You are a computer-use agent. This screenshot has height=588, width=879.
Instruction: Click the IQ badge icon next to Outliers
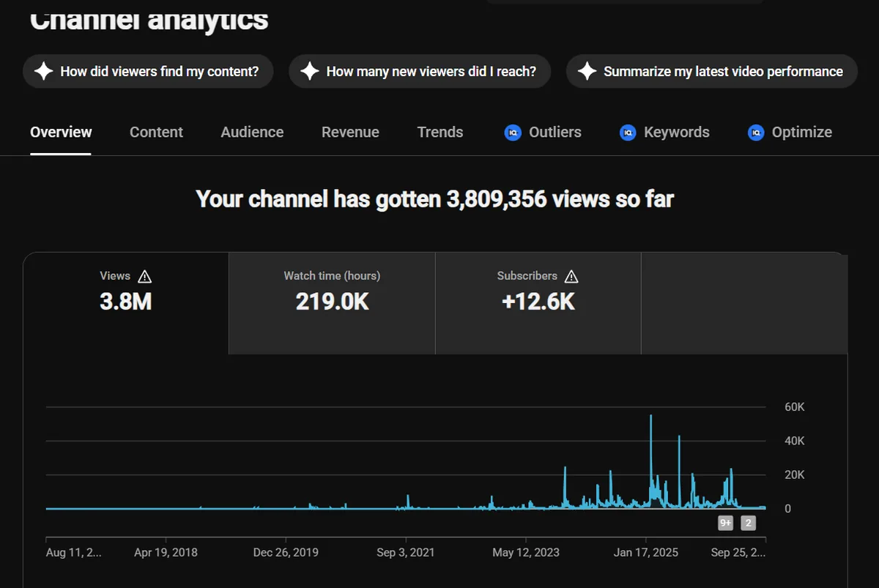click(513, 133)
